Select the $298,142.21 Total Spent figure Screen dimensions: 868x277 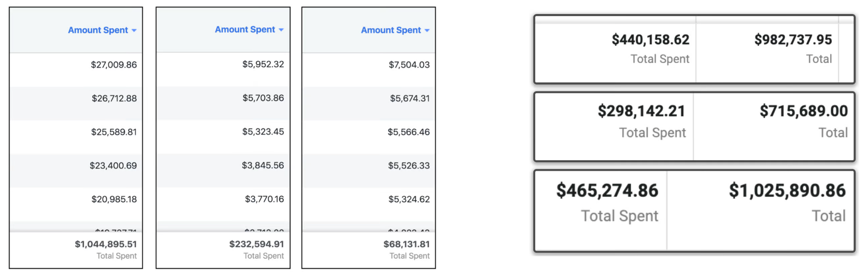(641, 121)
